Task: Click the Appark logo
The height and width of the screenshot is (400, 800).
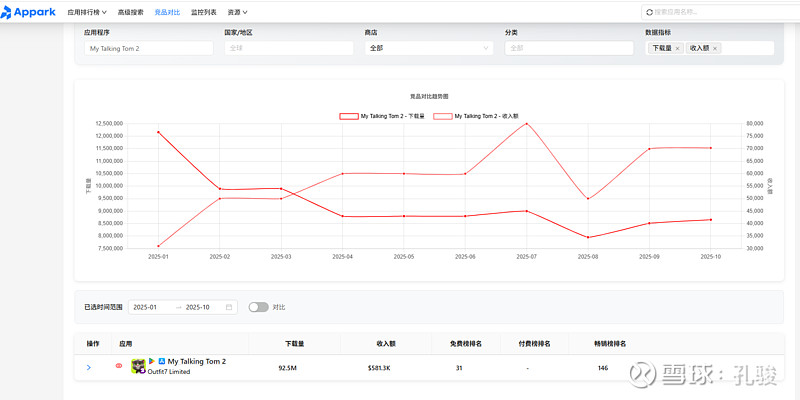Action: point(28,12)
